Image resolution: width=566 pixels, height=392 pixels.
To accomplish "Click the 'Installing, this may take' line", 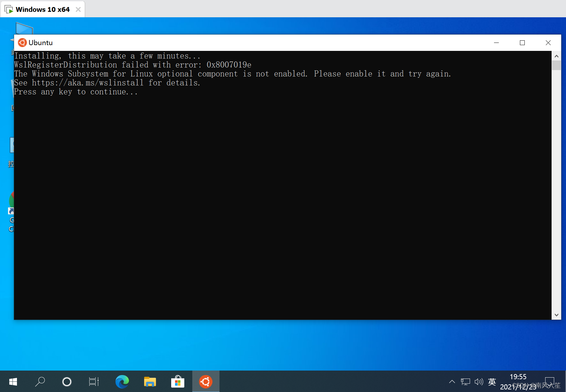I will [x=107, y=56].
